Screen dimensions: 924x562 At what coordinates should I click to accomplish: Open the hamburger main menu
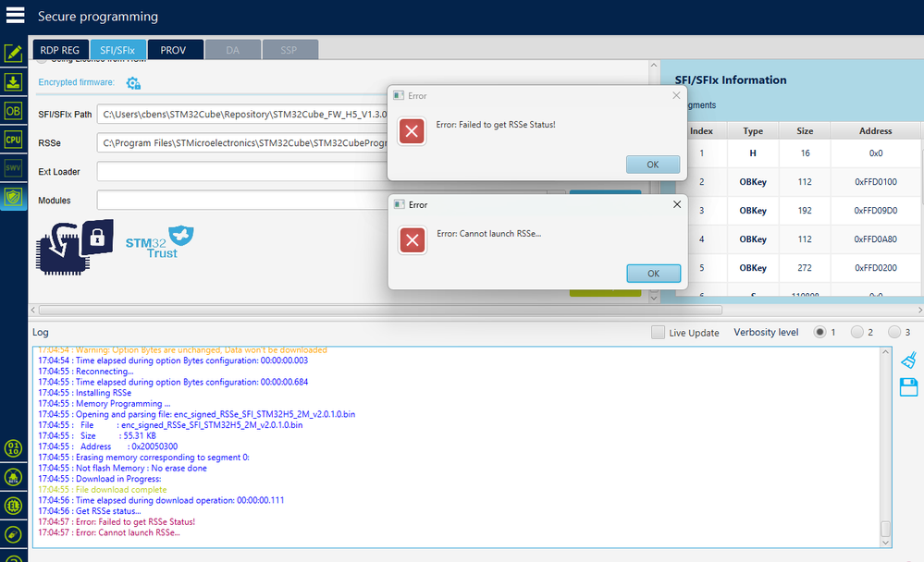[x=16, y=16]
